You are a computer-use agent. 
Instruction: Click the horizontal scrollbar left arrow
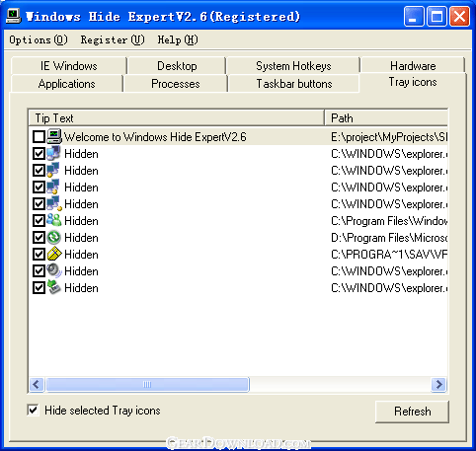[x=37, y=384]
